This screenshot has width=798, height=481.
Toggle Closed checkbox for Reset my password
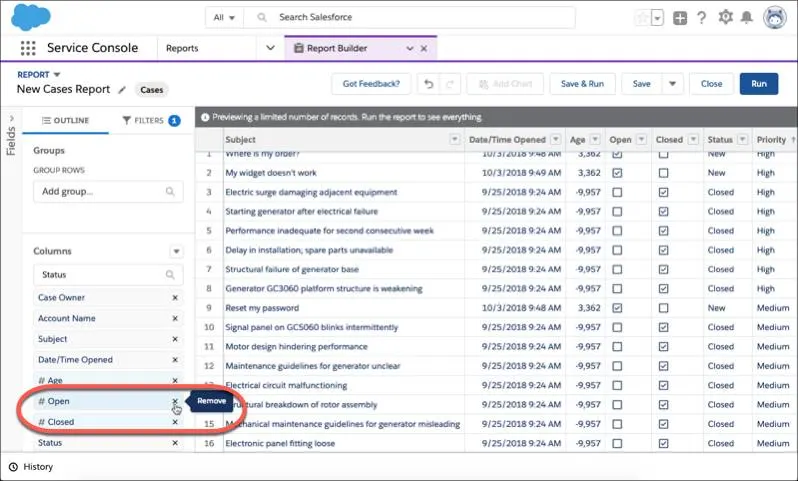[x=664, y=308]
